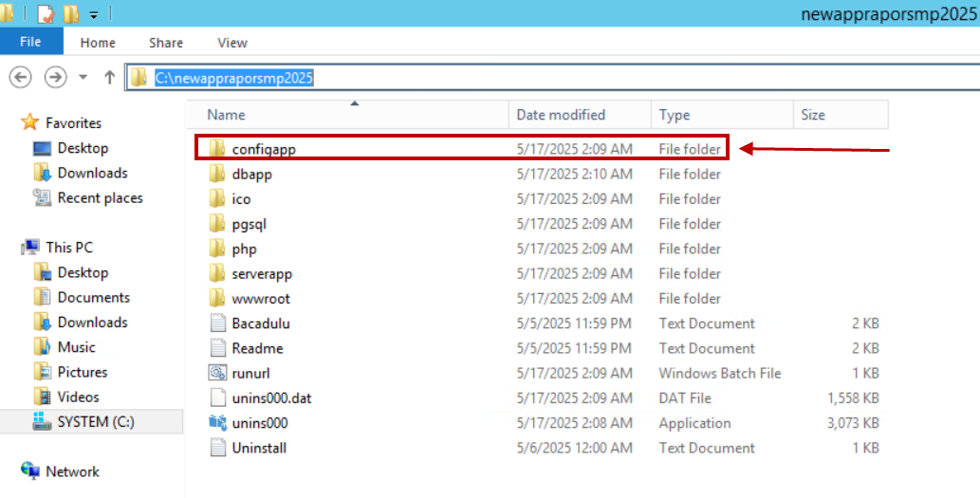Select the dbapp folder icon
The image size is (980, 498).
[x=217, y=174]
